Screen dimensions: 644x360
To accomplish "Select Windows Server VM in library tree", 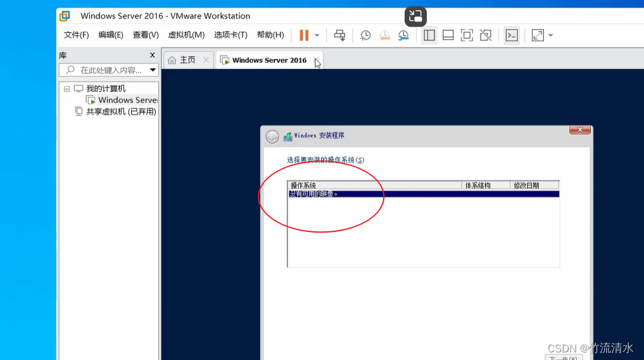I will 128,100.
